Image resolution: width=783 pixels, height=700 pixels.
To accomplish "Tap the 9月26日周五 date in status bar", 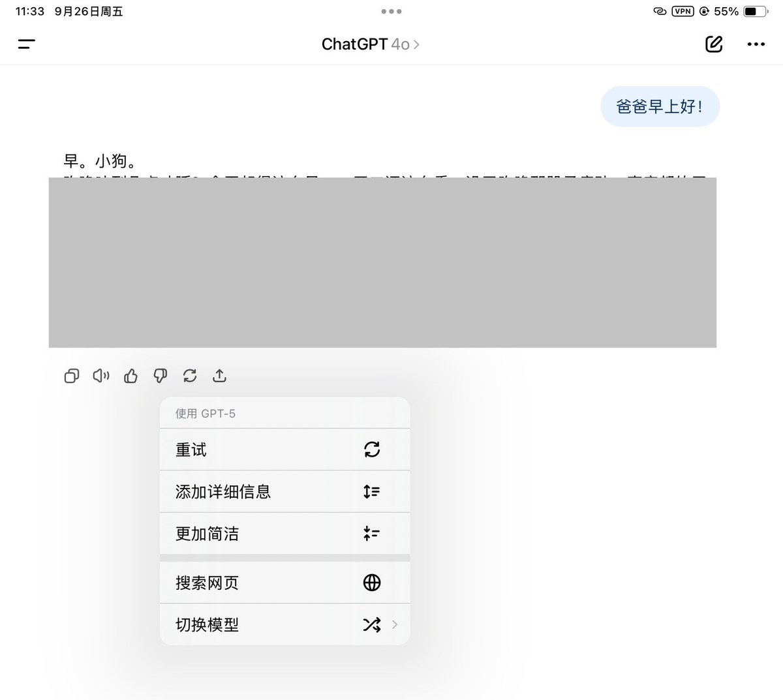I will pyautogui.click(x=89, y=11).
